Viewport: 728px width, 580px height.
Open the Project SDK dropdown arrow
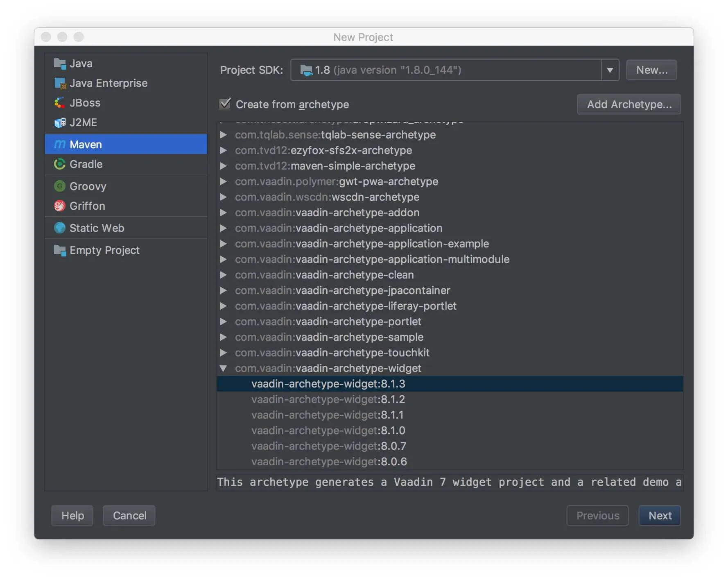[x=610, y=70]
